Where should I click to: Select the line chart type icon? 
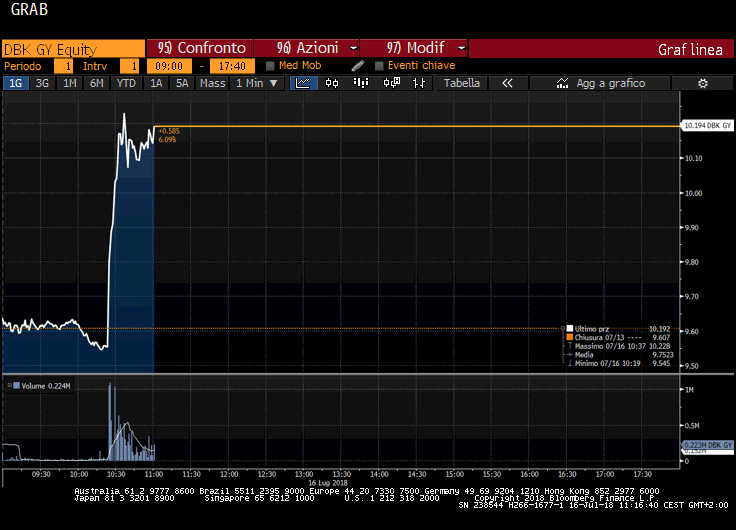303,83
